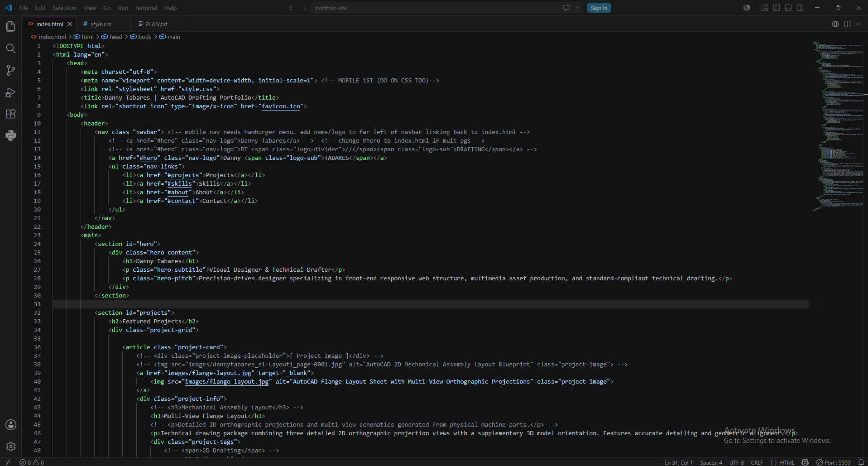Image resolution: width=868 pixels, height=466 pixels.
Task: Expand the html breadcrumb
Action: (84, 37)
